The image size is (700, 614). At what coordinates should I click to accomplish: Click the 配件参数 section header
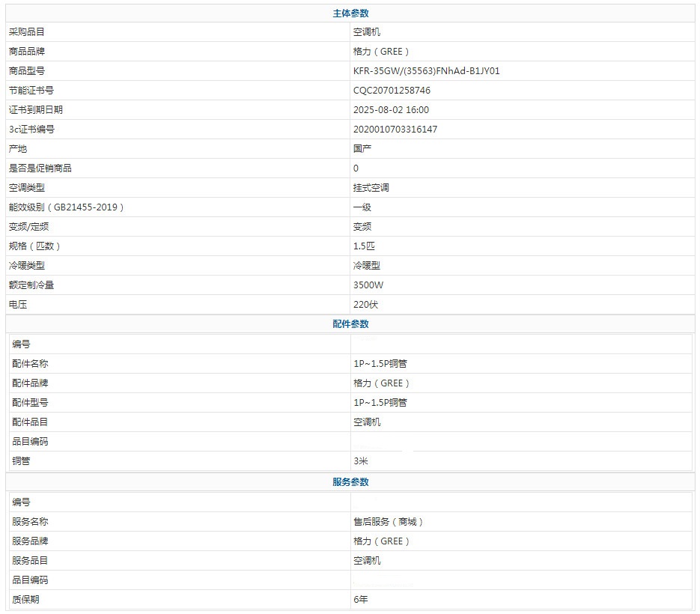(350, 324)
